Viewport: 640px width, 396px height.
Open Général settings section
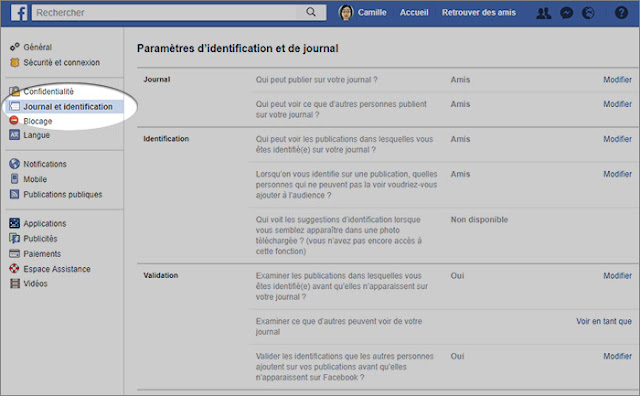[38, 47]
